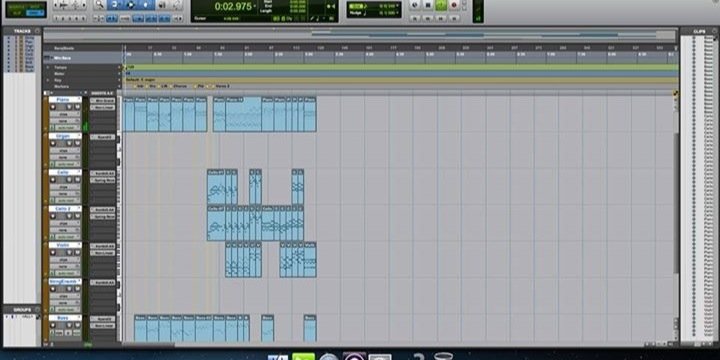Record-enable the Bass track
The height and width of the screenshot is (360, 720).
53,325
